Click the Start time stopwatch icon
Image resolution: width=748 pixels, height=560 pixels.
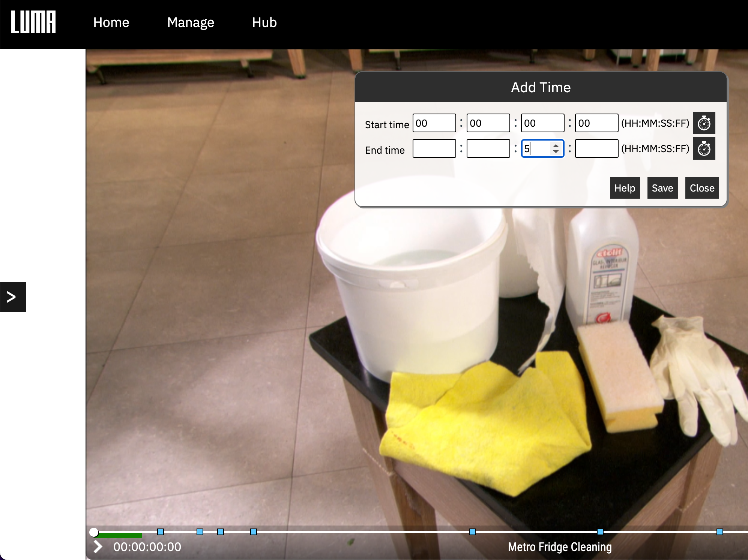pos(704,123)
